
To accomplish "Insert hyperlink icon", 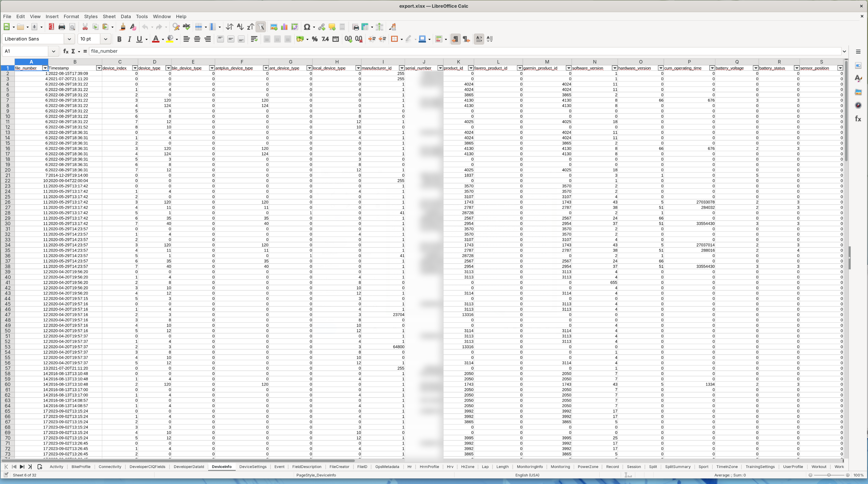I will point(321,27).
